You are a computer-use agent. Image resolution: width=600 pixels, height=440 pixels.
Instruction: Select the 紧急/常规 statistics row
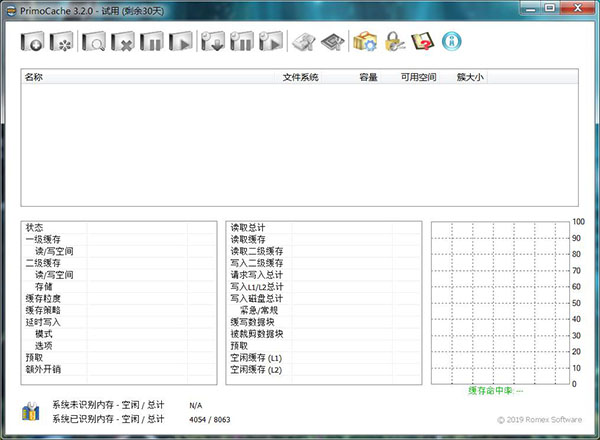coord(324,310)
